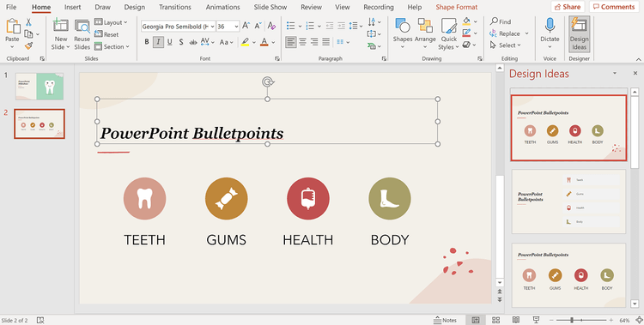Switch to the Design tab
644x325 pixels.
click(134, 7)
